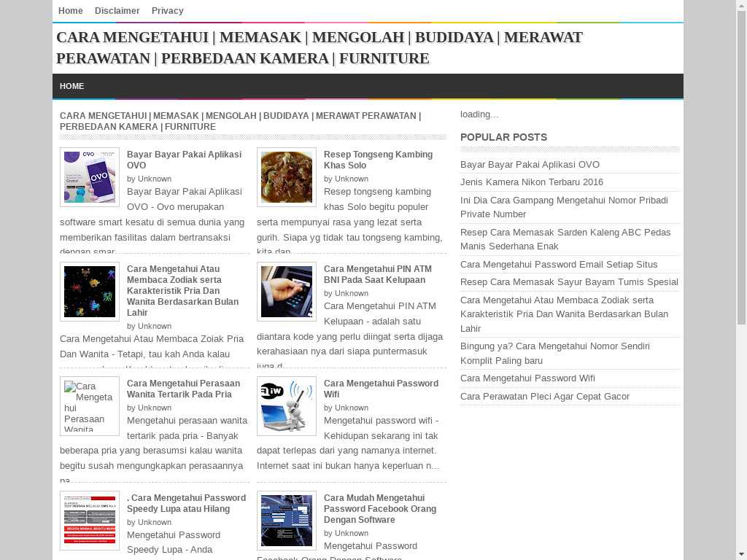Click the Speedy password post thumbnail
Image resolution: width=747 pixels, height=560 pixels.
click(x=89, y=520)
